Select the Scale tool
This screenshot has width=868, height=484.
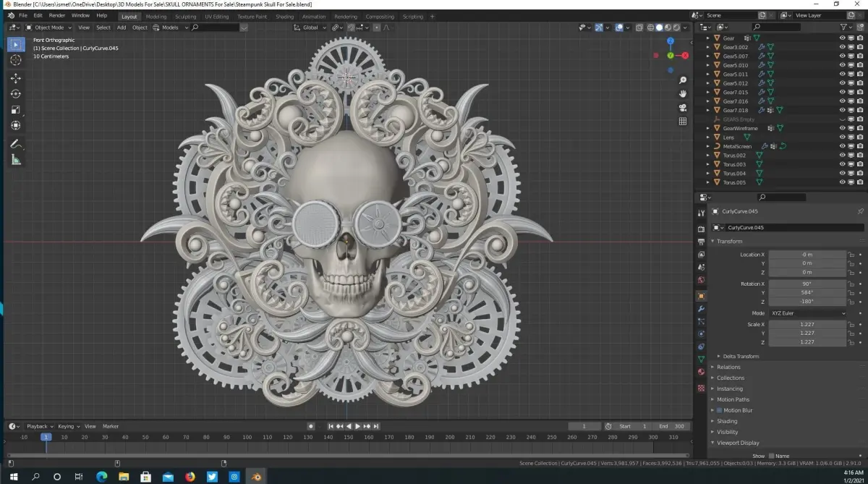[x=16, y=110]
